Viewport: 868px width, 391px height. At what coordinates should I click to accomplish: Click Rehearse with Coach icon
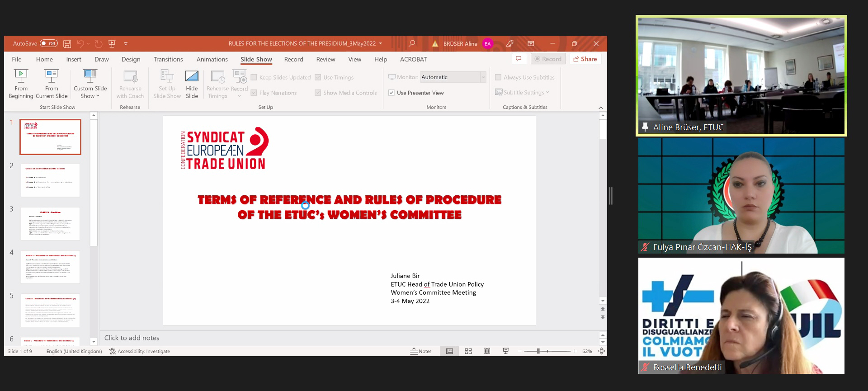tap(130, 84)
